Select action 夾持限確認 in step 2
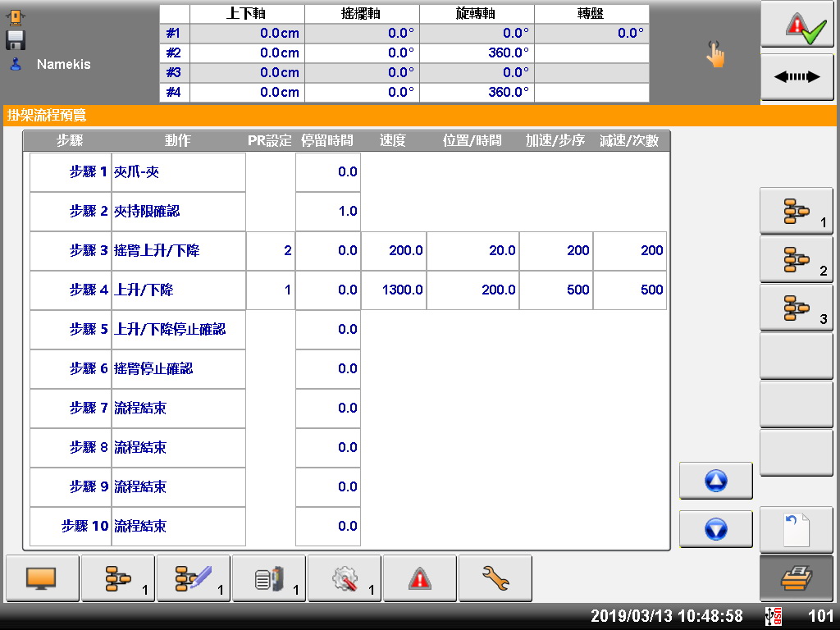Image resolution: width=840 pixels, height=630 pixels. tap(178, 211)
